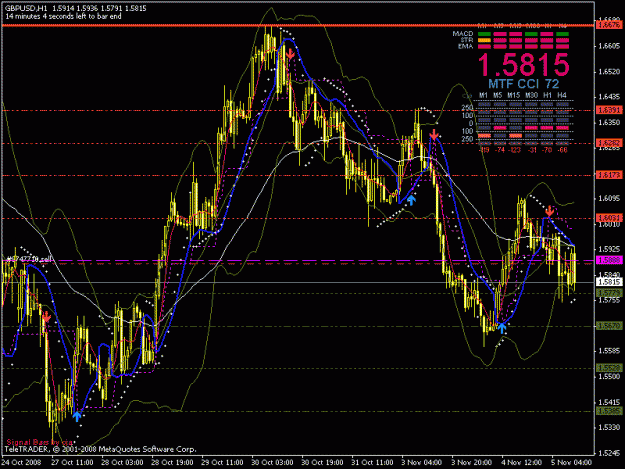Click the red sell arrow near 24 Oct 2008
The width and height of the screenshot is (625, 469).
pyautogui.click(x=47, y=317)
